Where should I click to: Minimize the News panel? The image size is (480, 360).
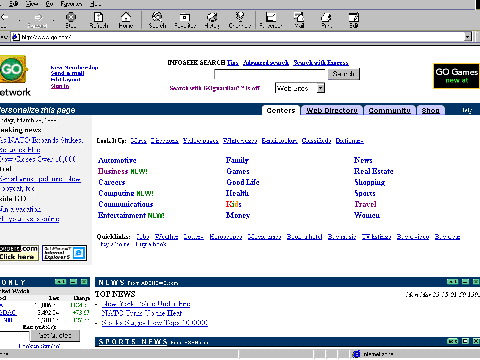coord(466,282)
